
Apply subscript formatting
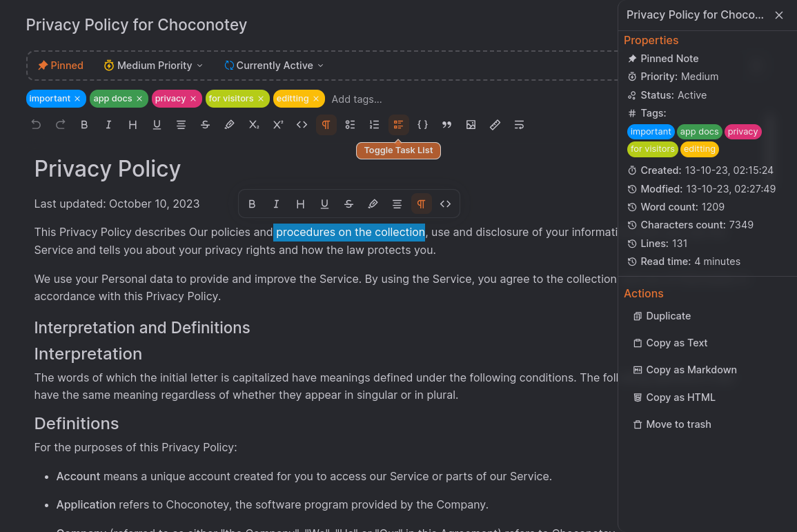(x=254, y=124)
